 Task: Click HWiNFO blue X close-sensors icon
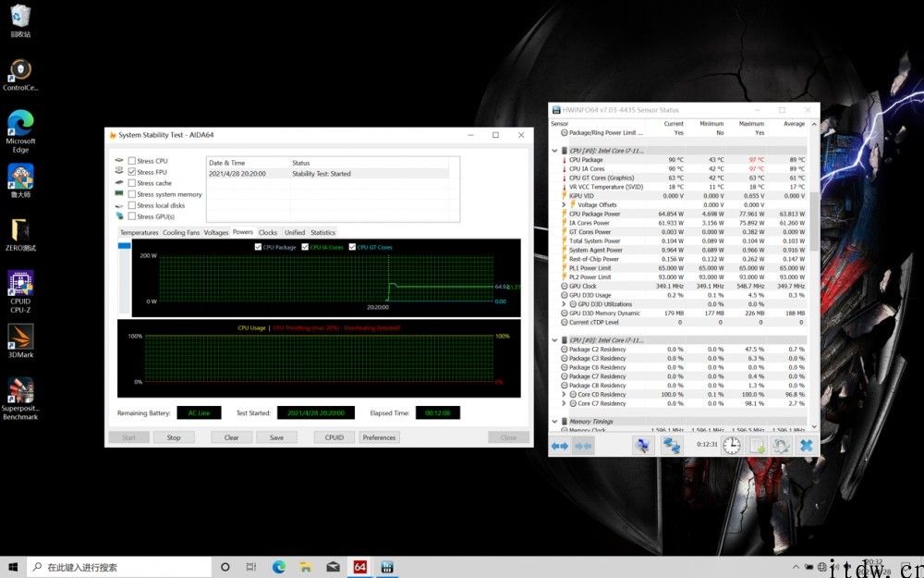(806, 446)
